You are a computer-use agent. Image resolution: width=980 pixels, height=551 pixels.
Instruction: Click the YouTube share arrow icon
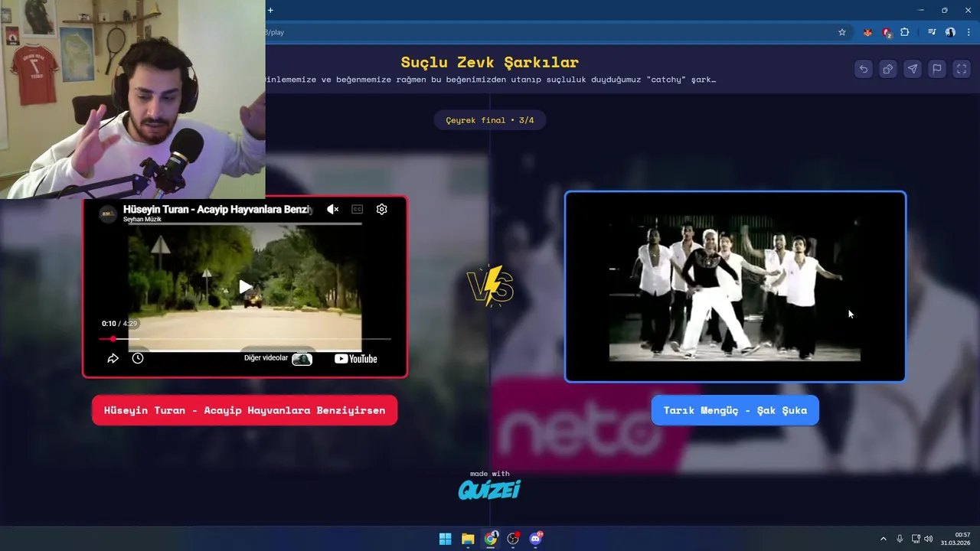click(x=113, y=358)
